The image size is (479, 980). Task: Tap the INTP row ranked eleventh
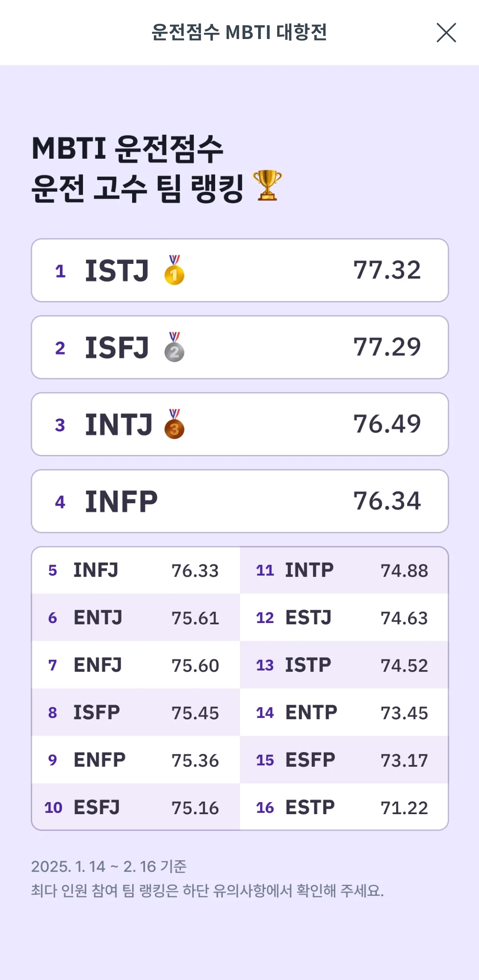[344, 570]
